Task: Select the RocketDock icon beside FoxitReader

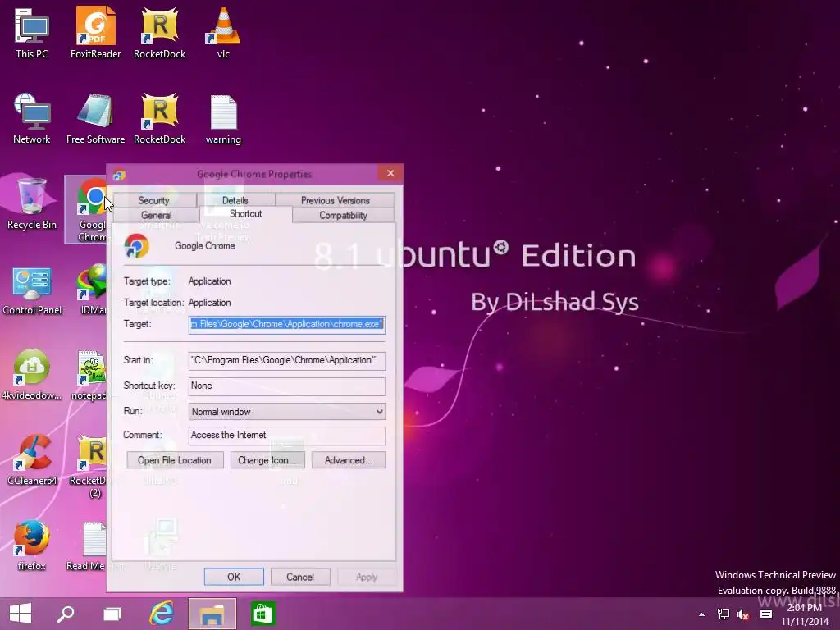Action: click(x=160, y=32)
